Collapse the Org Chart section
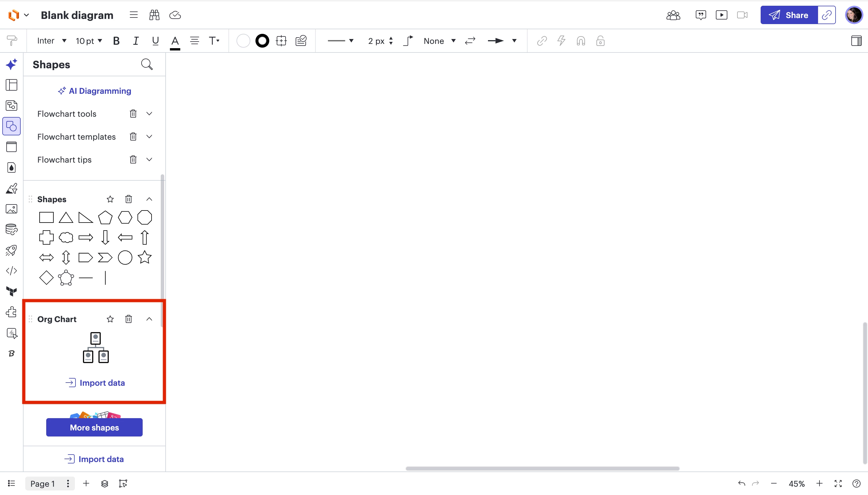This screenshot has height=495, width=868. pyautogui.click(x=149, y=319)
